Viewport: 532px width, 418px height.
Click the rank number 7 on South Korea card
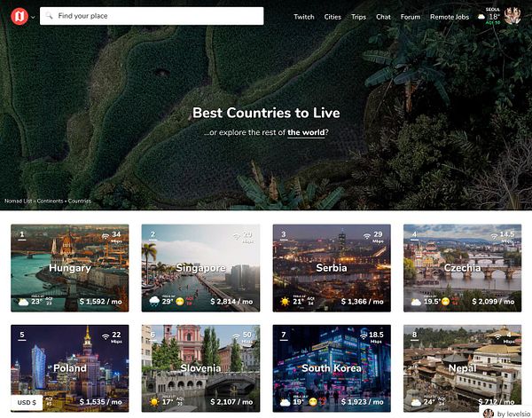[284, 335]
